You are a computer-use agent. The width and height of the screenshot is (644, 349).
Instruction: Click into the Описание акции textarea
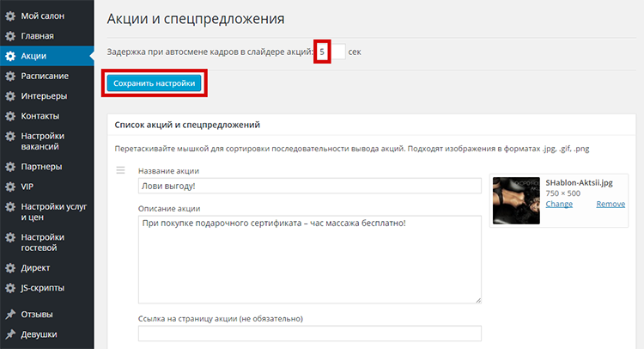tap(310, 260)
